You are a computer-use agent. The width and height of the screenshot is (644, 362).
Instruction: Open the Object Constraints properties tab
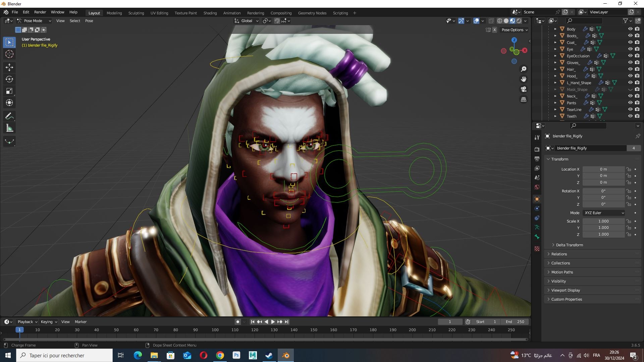point(537,218)
